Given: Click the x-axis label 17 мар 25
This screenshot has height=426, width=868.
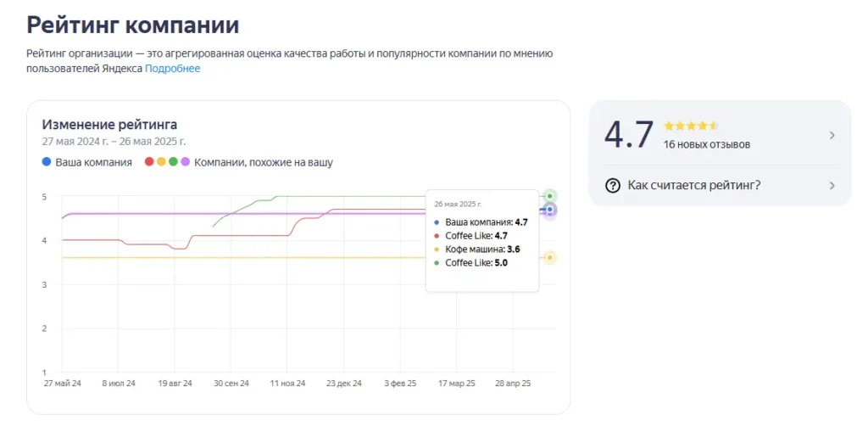Looking at the screenshot, I should (x=457, y=384).
